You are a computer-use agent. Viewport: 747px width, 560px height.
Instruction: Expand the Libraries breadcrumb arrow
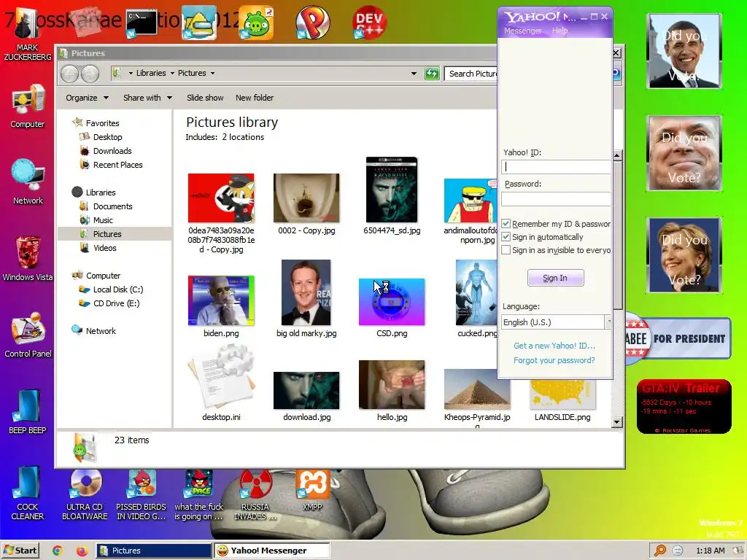tap(172, 74)
